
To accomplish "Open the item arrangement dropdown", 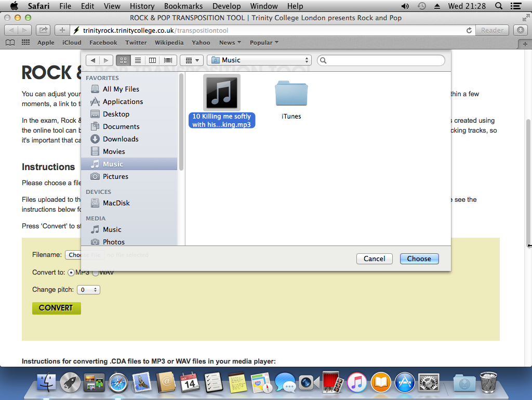I will (192, 60).
